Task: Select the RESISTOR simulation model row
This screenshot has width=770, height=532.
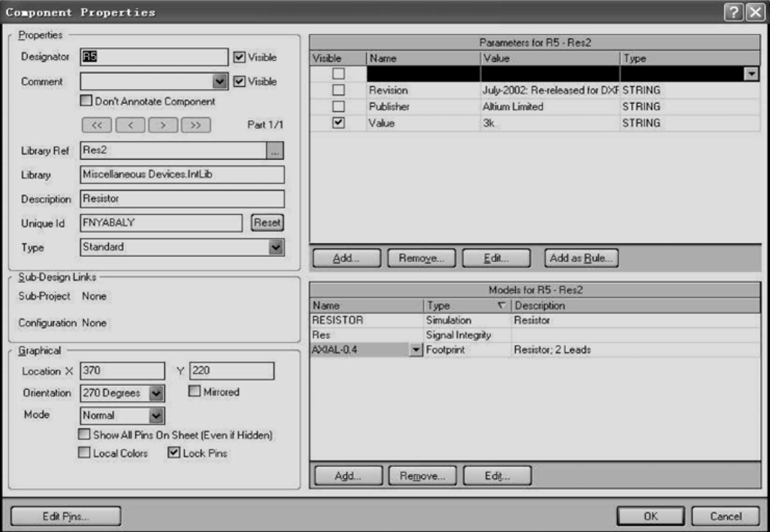Action: click(x=338, y=320)
